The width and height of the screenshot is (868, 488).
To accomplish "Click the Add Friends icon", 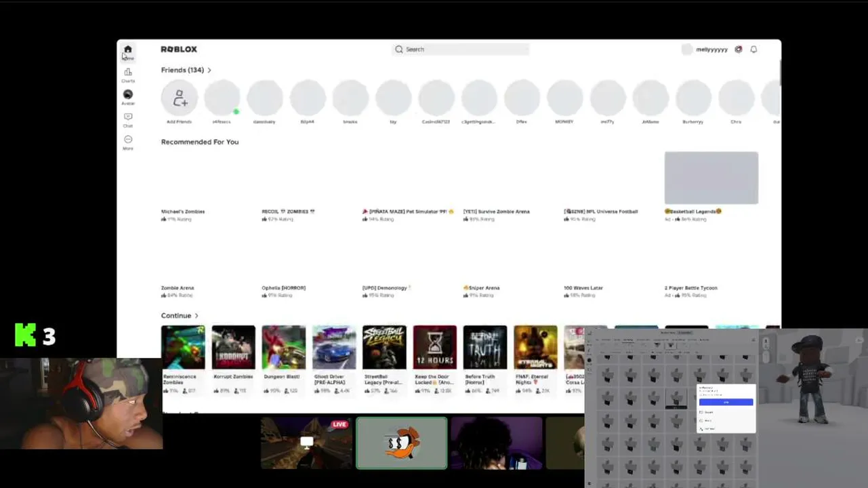I will pos(179,98).
